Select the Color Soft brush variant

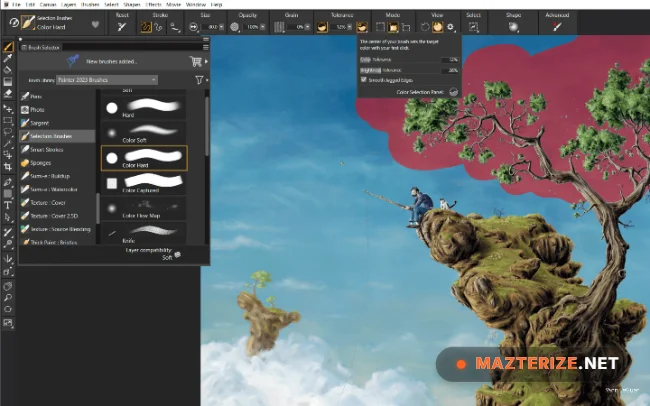tap(144, 133)
